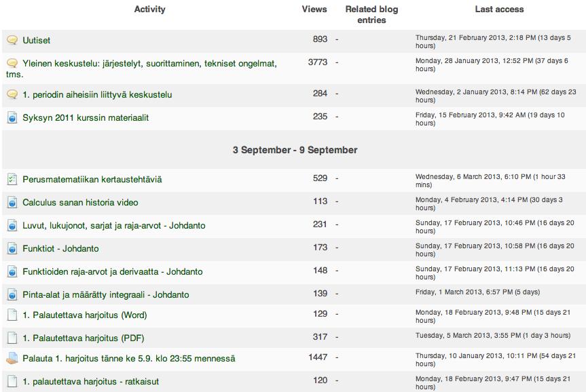Open the Uutiset forum link
The height and width of the screenshot is (392, 586).
click(x=36, y=40)
